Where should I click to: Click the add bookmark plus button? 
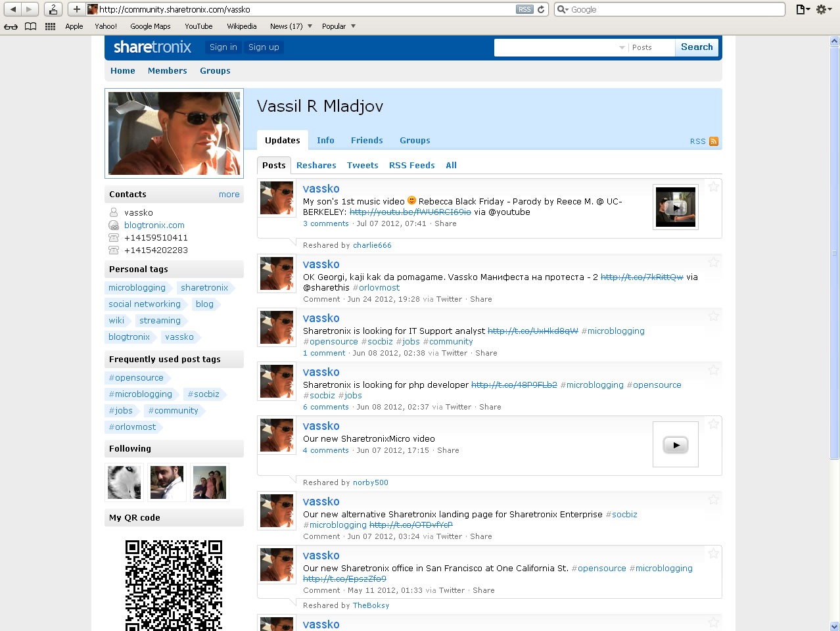coord(77,9)
